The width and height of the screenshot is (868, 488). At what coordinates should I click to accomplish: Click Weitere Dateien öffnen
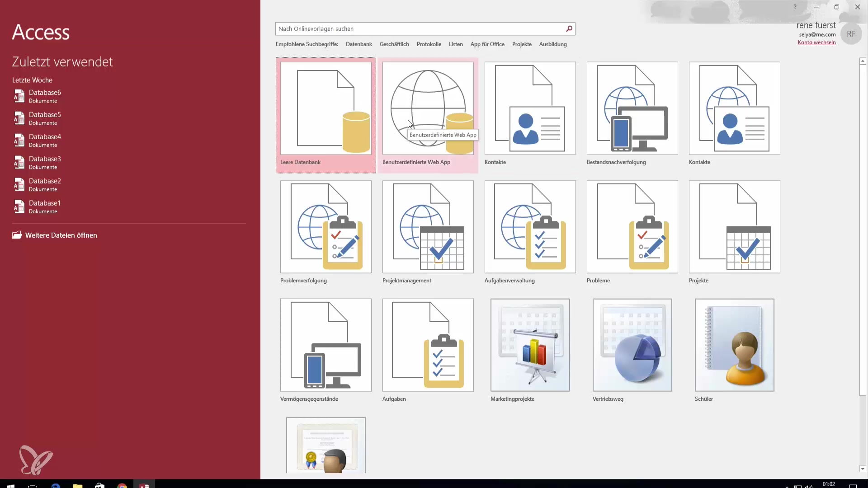(61, 235)
